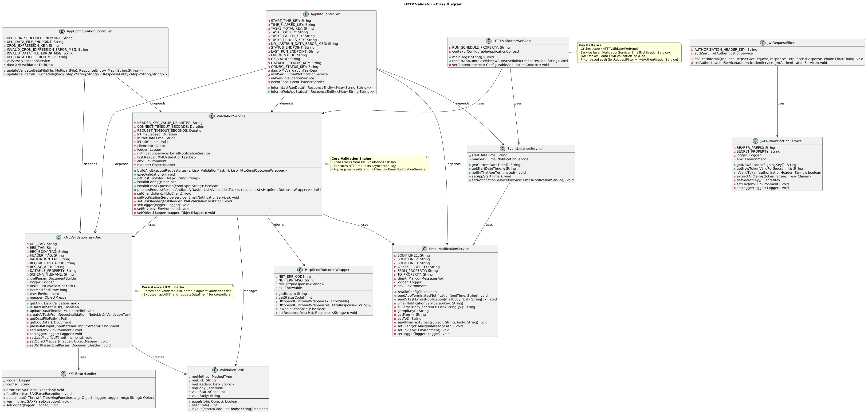The image size is (868, 415).
Task: Click the 'returns' arrow label
Action: pyautogui.click(x=278, y=224)
